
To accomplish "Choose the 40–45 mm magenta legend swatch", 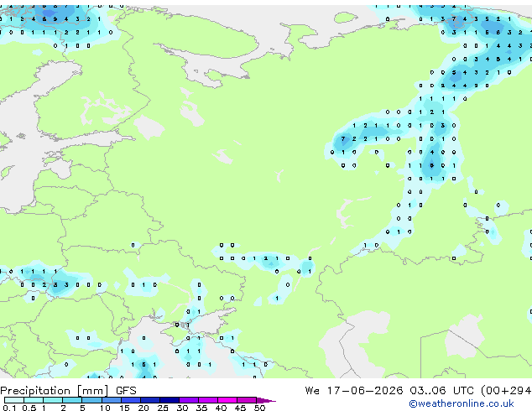I will 227,400.
